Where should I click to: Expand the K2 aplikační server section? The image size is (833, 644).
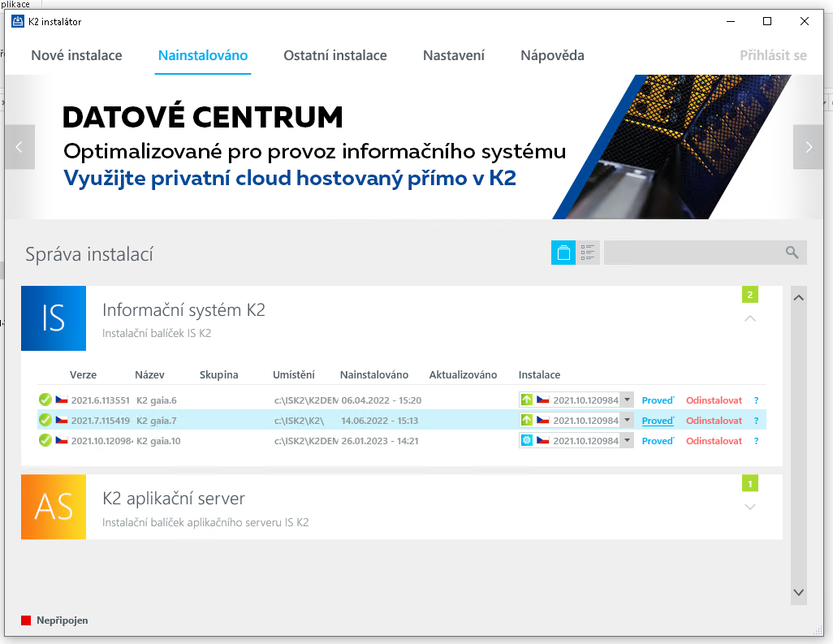(750, 508)
